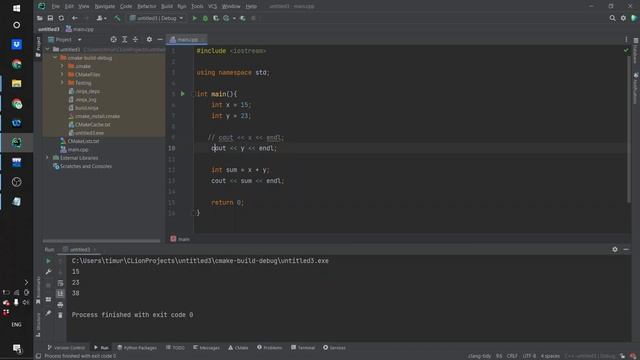Open the Services tool window
Viewport: 640px width, 360px height.
point(335,348)
